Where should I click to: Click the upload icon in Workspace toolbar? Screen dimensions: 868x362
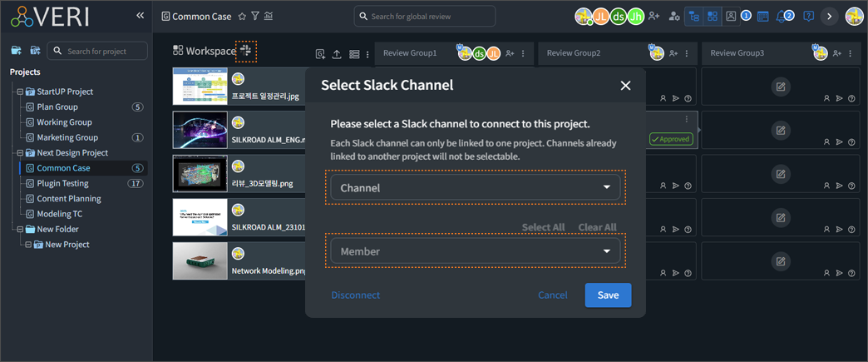[337, 54]
